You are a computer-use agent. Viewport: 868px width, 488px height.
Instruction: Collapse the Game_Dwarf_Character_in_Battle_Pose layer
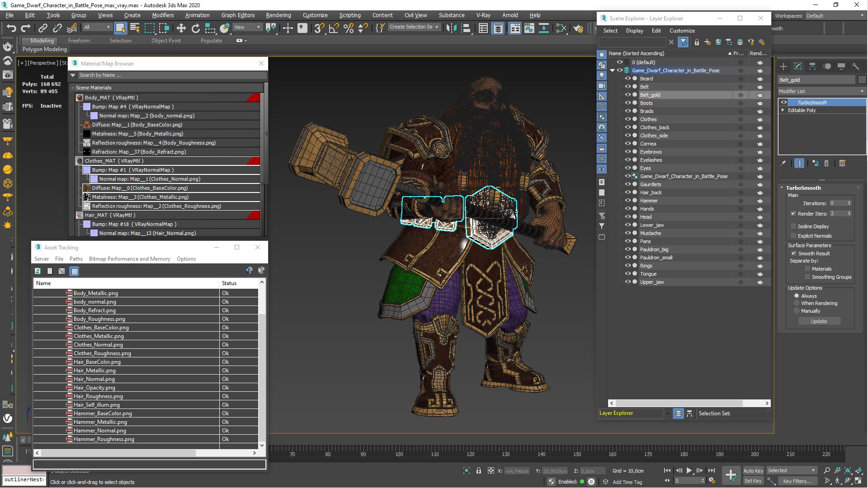pyautogui.click(x=613, y=70)
